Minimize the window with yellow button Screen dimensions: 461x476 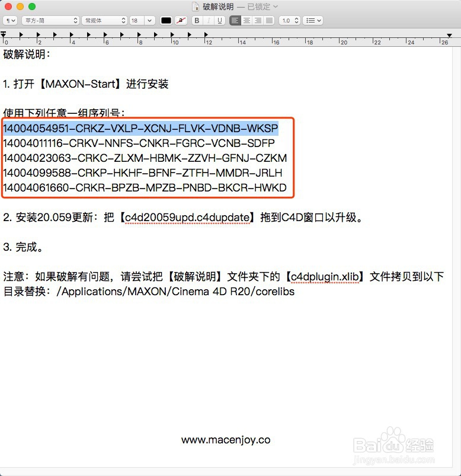coord(20,7)
